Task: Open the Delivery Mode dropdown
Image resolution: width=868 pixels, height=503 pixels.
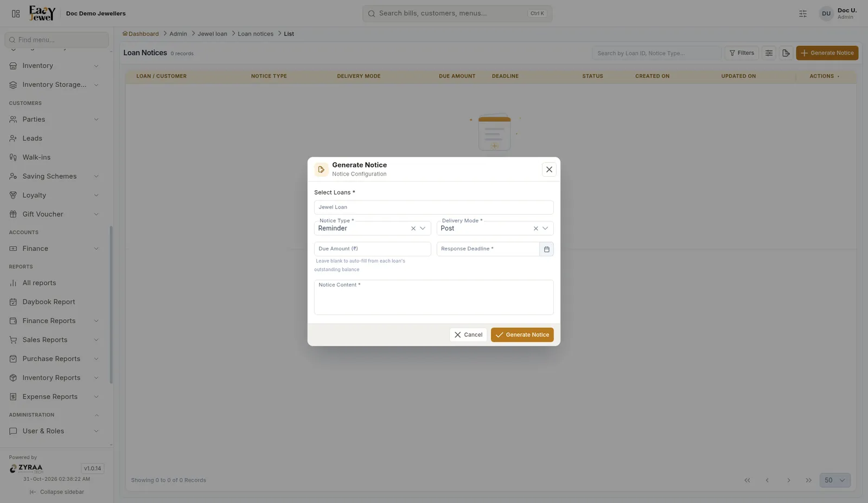Action: (x=546, y=229)
